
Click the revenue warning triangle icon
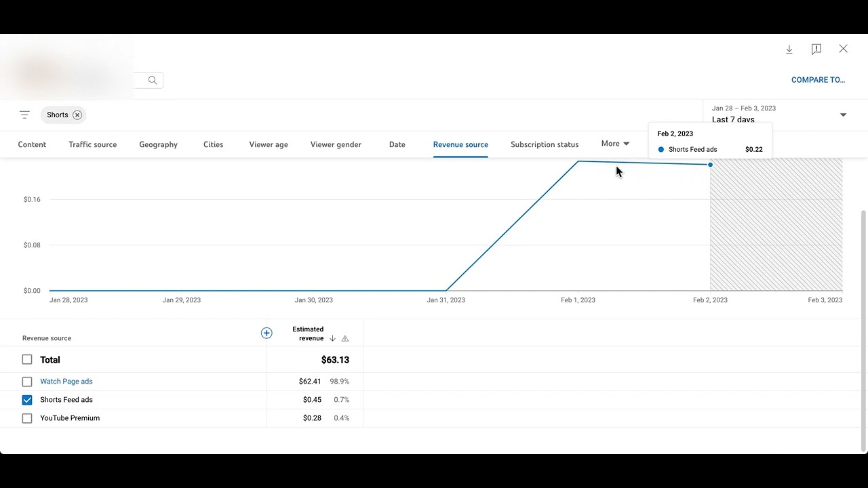point(345,338)
